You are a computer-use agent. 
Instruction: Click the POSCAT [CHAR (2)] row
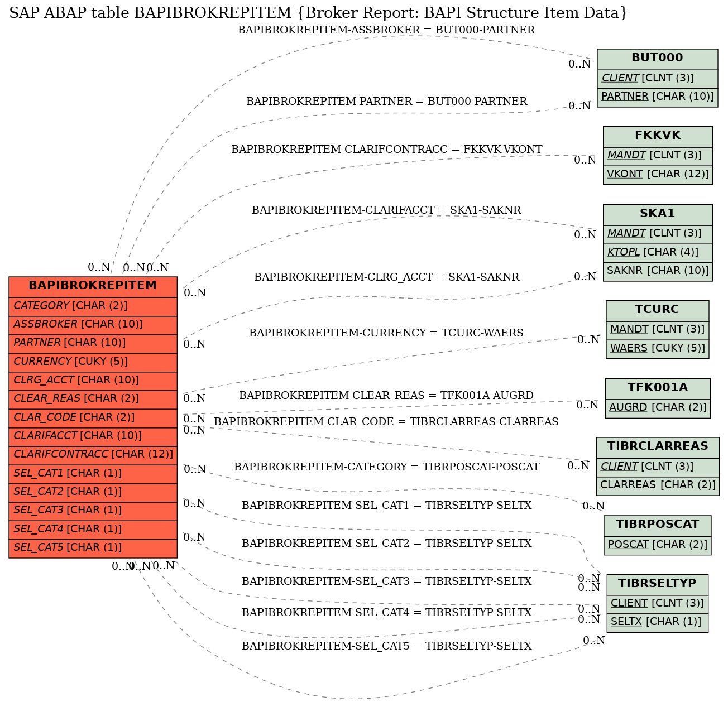[x=658, y=545]
